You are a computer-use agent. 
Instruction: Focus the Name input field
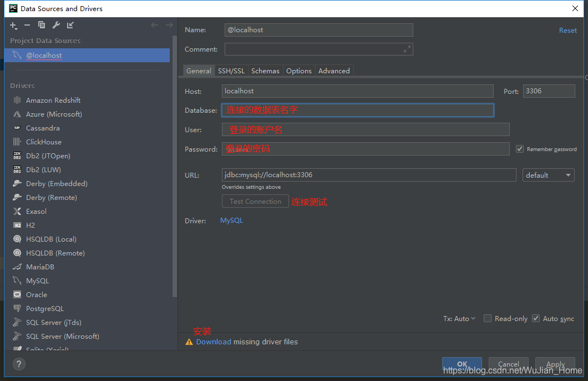(319, 30)
